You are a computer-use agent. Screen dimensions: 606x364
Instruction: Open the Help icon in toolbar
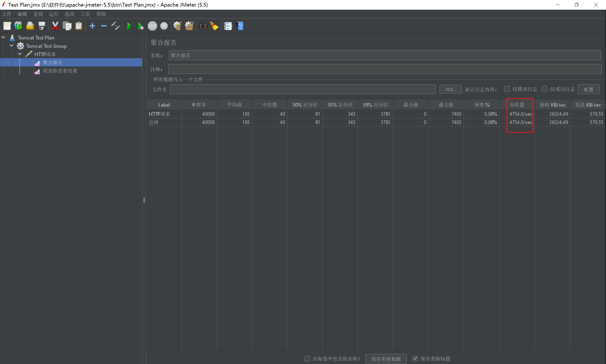point(240,26)
